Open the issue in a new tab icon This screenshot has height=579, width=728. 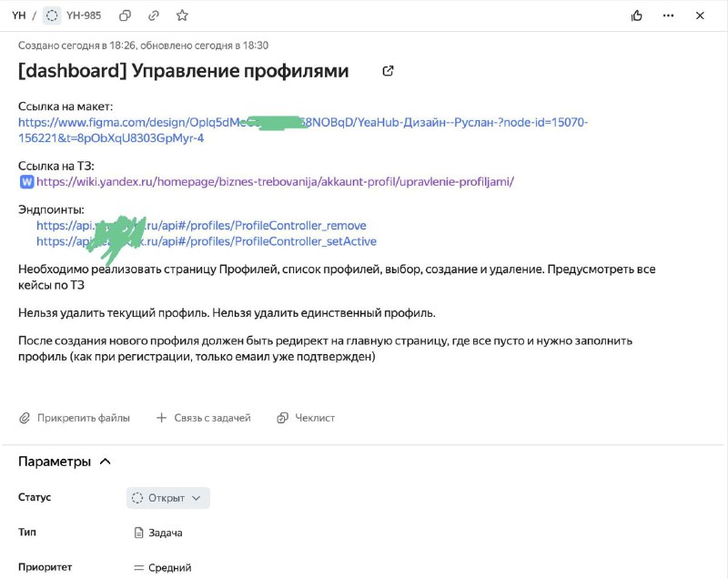[388, 71]
